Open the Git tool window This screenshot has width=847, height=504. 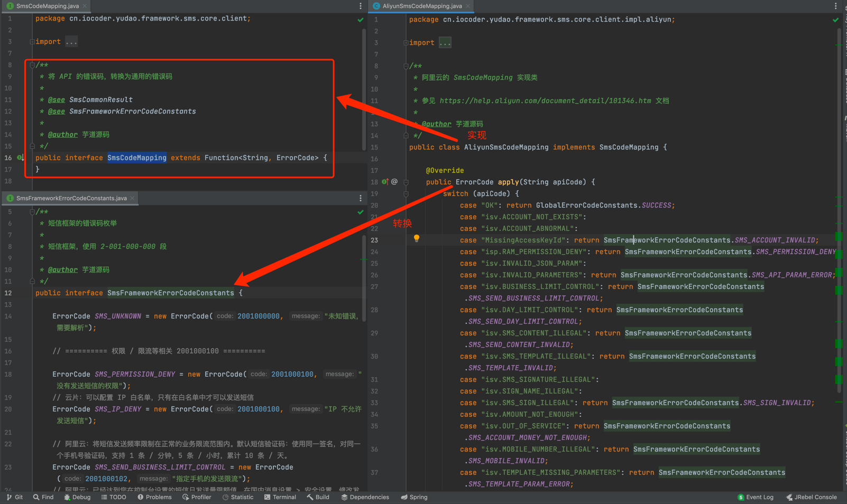(15, 497)
